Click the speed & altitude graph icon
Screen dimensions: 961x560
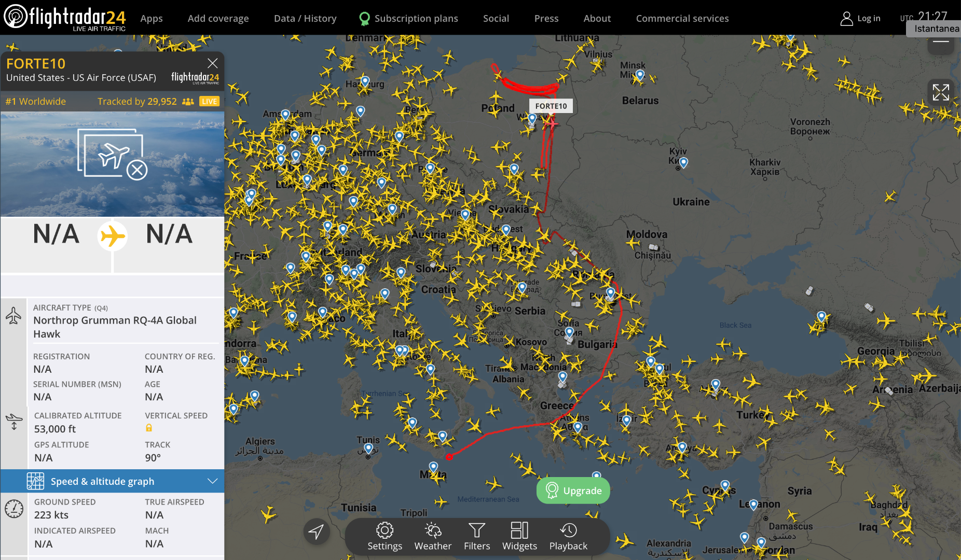click(x=35, y=481)
